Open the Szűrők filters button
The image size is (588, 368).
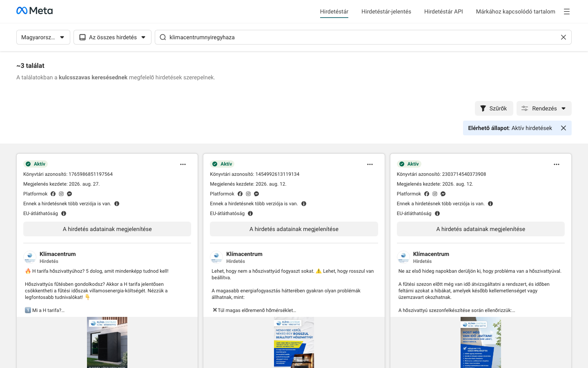tap(494, 108)
